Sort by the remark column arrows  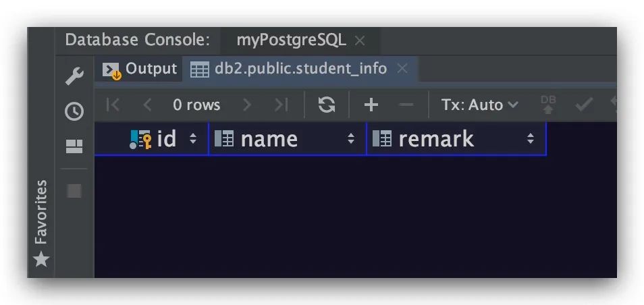[531, 139]
